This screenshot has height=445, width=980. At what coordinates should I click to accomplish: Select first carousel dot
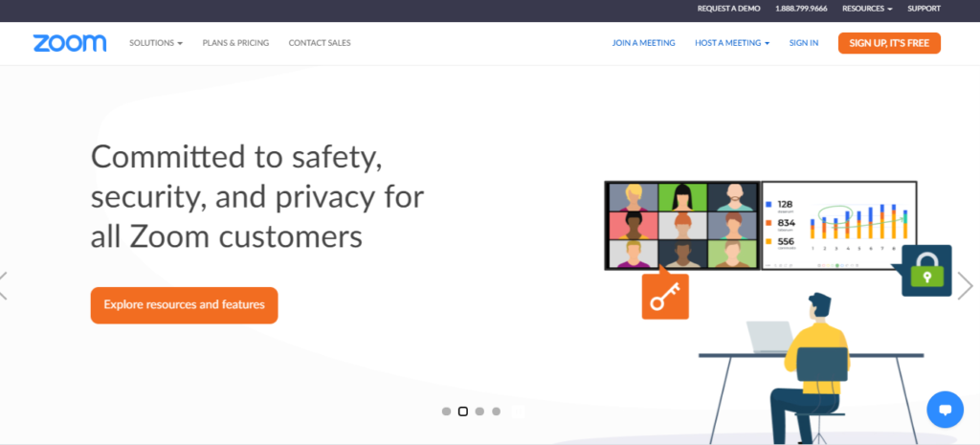click(x=446, y=412)
